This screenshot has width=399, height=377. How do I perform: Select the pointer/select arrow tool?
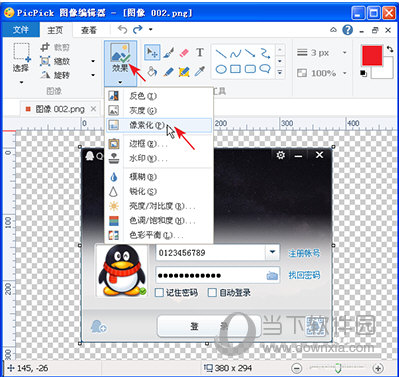152,53
